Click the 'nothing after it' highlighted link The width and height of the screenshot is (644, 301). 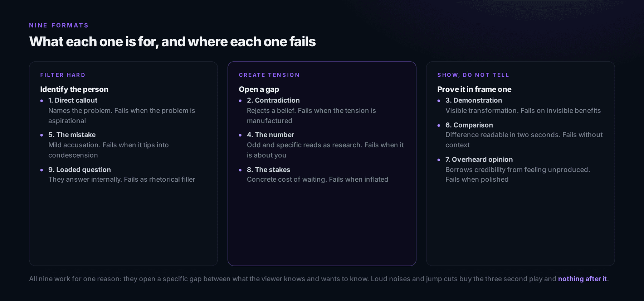point(582,279)
